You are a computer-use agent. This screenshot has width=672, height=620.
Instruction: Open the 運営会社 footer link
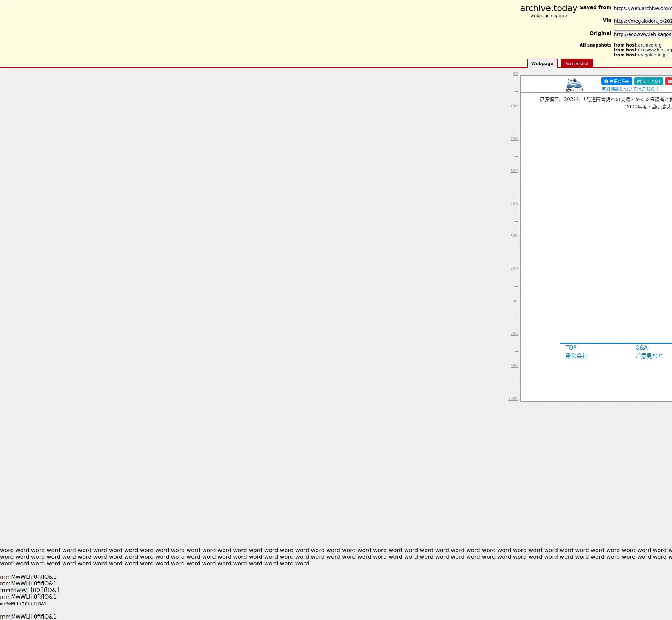[x=576, y=356]
